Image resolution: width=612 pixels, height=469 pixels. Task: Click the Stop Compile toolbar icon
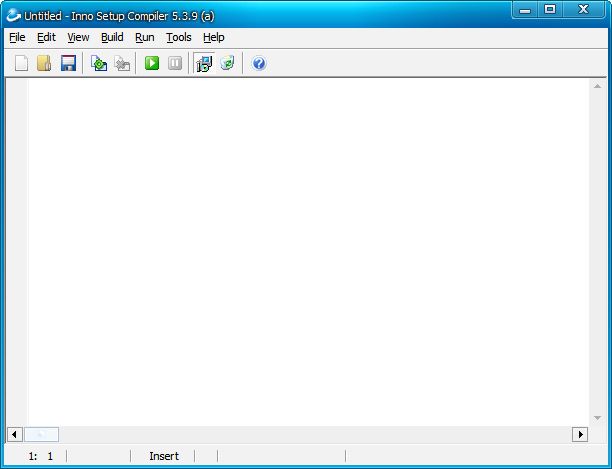[122, 63]
